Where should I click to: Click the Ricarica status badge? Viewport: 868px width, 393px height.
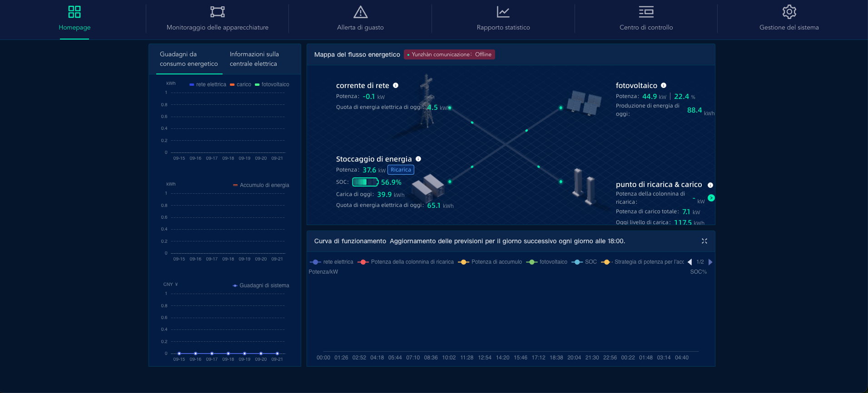pos(401,170)
